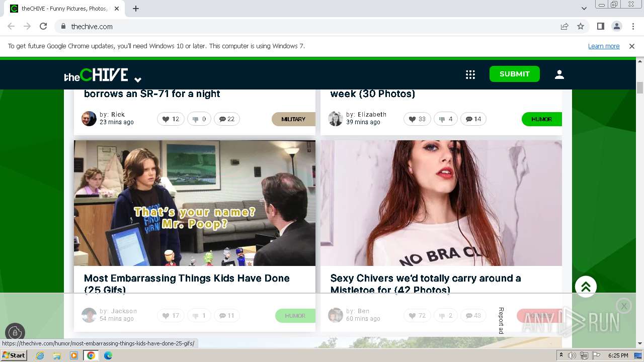Click the theCHIVE logo
Image resolution: width=644 pixels, height=362 pixels.
point(96,75)
